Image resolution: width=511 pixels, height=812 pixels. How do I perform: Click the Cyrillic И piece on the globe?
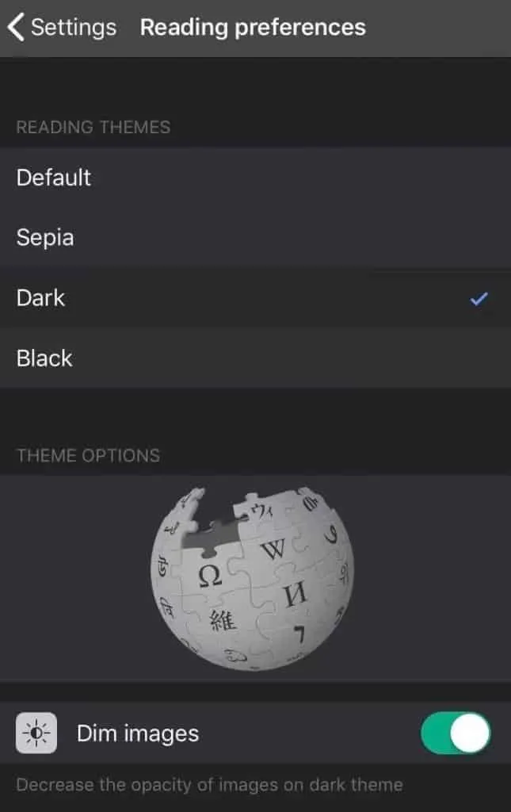[x=296, y=595]
